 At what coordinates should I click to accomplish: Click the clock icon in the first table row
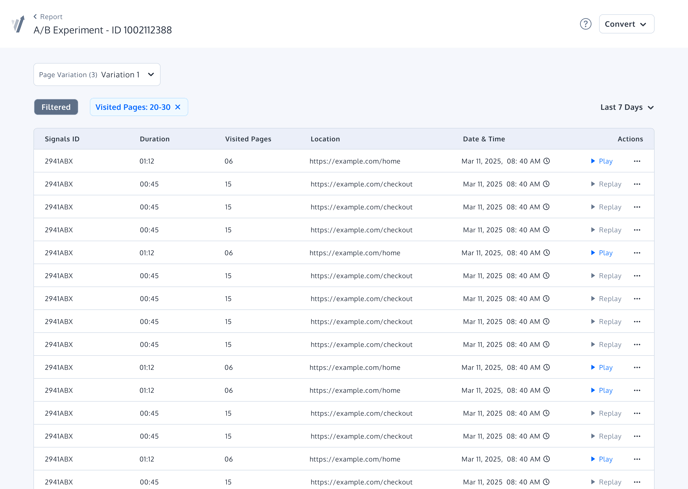546,161
